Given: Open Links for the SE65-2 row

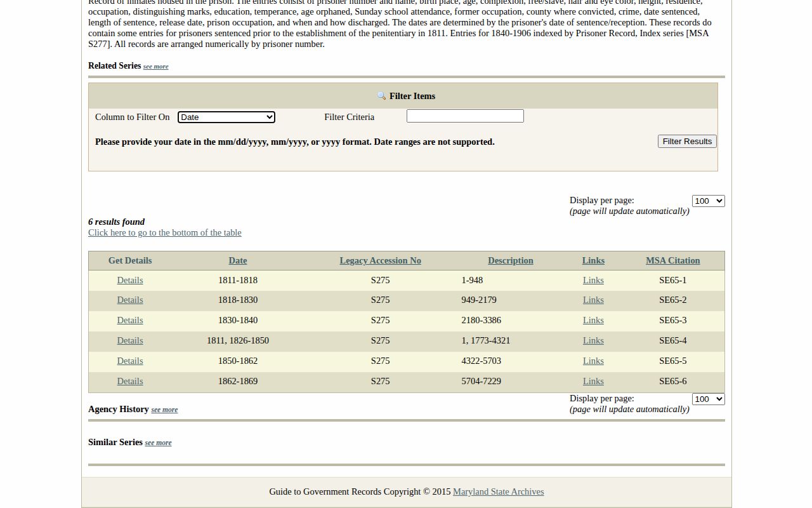Looking at the screenshot, I should (x=593, y=300).
